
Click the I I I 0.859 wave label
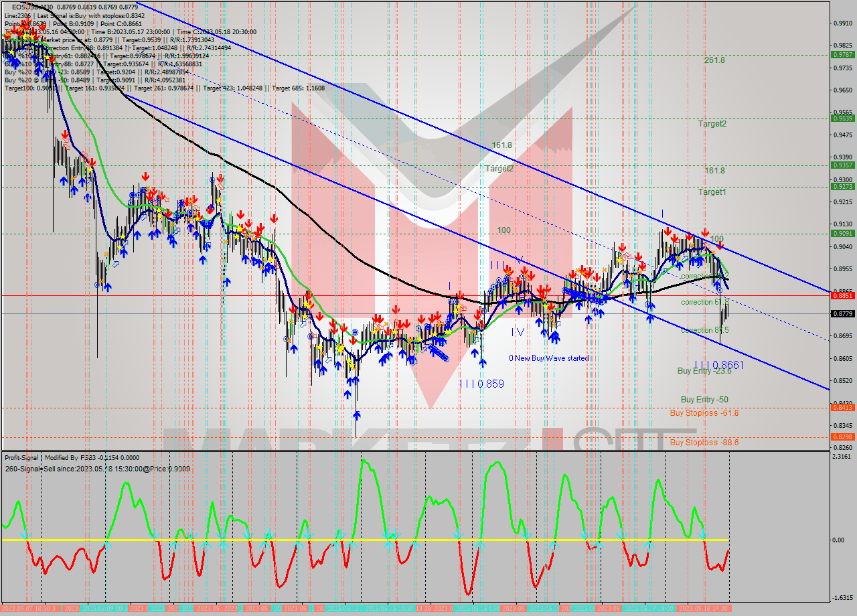coord(481,384)
